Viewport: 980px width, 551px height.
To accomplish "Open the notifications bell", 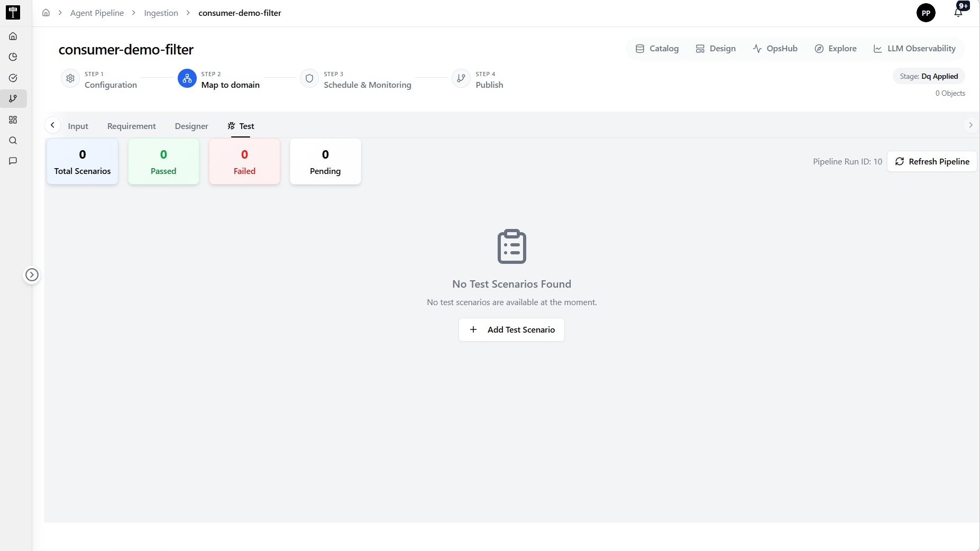I will click(x=959, y=12).
